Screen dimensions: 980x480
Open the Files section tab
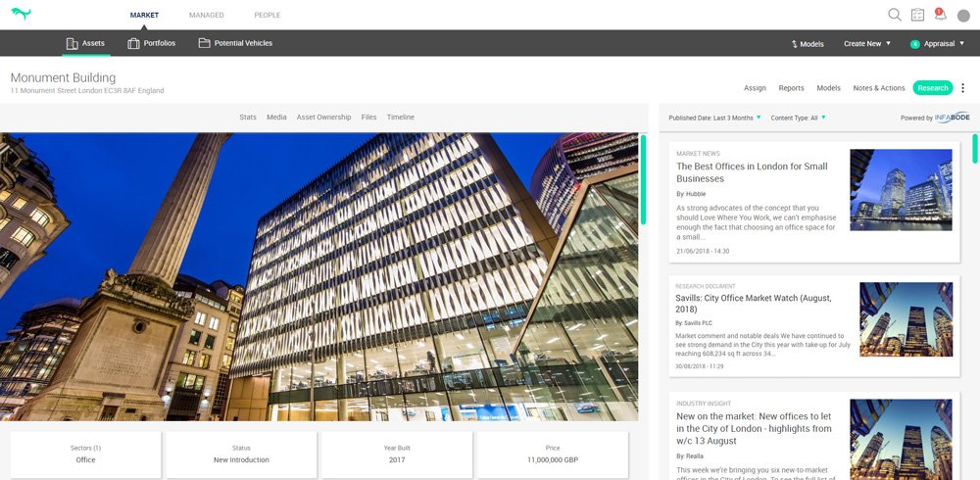368,118
